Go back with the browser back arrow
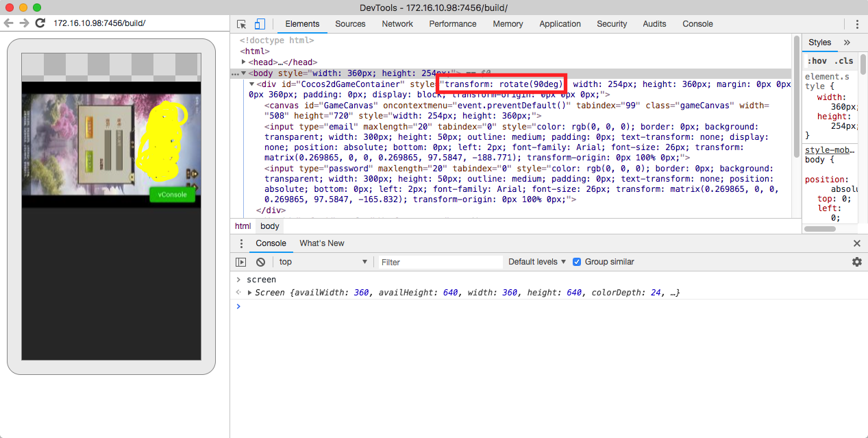Screen dimensions: 868x438 [8, 23]
